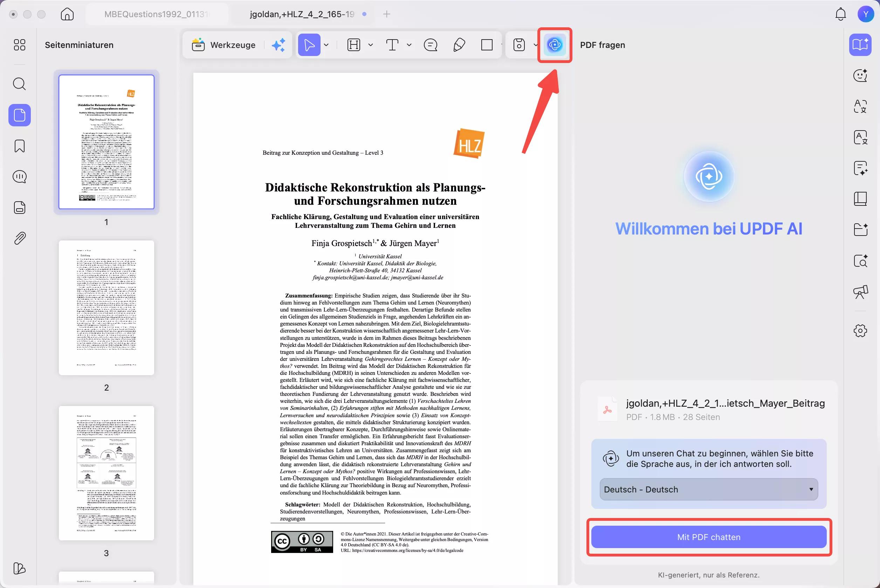
Task: Open a new document tab
Action: [386, 14]
